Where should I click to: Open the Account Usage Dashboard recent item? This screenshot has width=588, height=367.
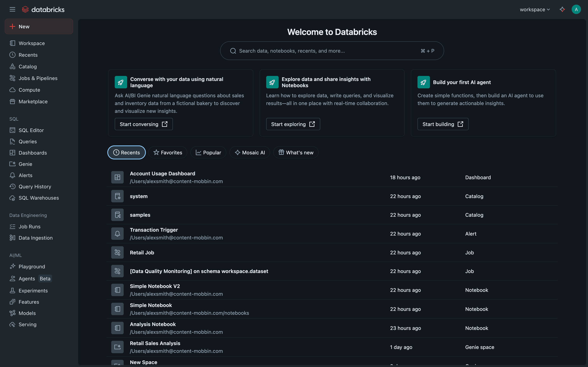click(x=162, y=174)
